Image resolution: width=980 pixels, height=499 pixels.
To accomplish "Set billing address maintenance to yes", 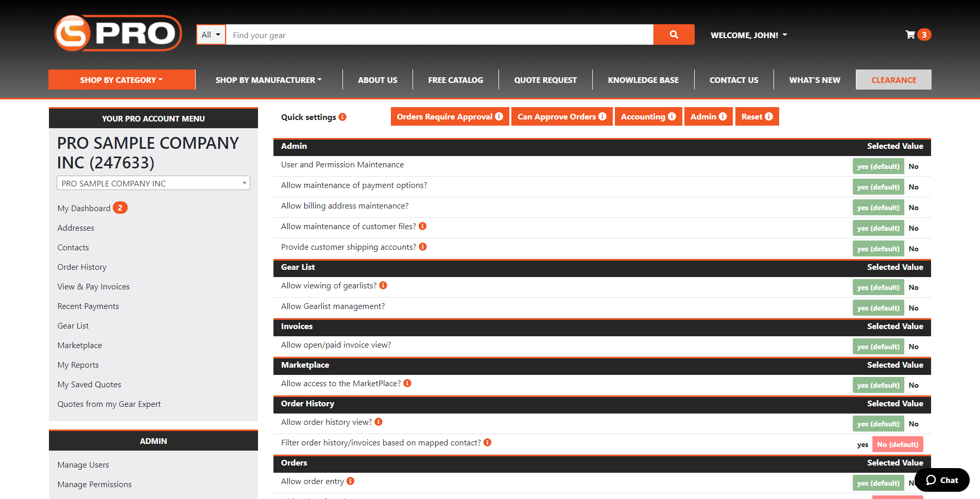I will pos(878,208).
